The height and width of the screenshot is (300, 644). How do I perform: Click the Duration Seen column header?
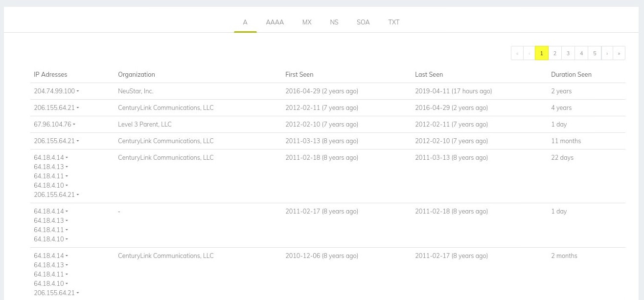coord(571,74)
